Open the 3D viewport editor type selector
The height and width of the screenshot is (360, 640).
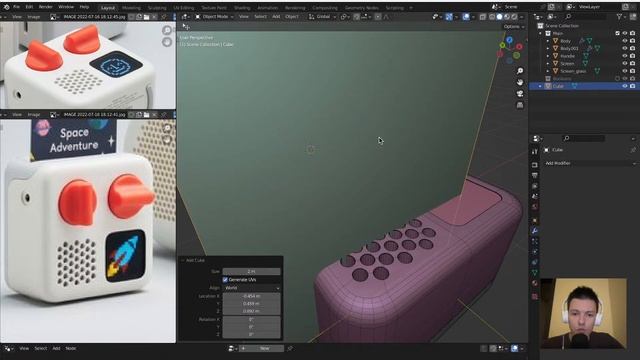tap(185, 17)
